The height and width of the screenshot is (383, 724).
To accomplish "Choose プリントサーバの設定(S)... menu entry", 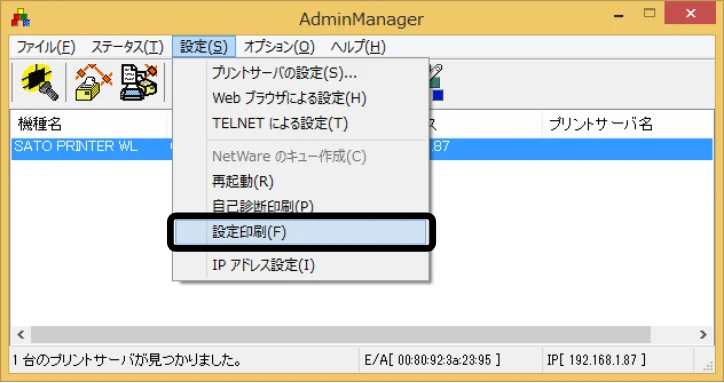I will [301, 73].
